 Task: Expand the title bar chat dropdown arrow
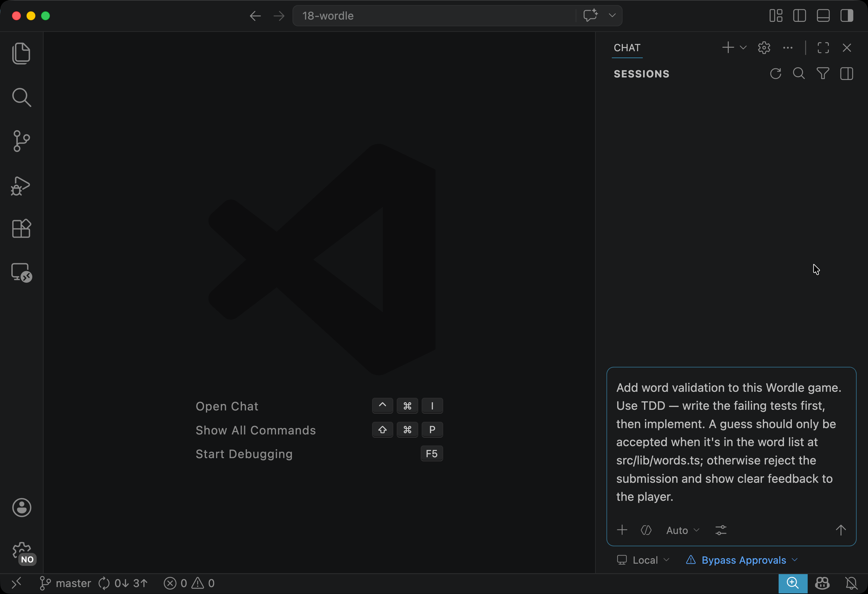[x=612, y=15]
